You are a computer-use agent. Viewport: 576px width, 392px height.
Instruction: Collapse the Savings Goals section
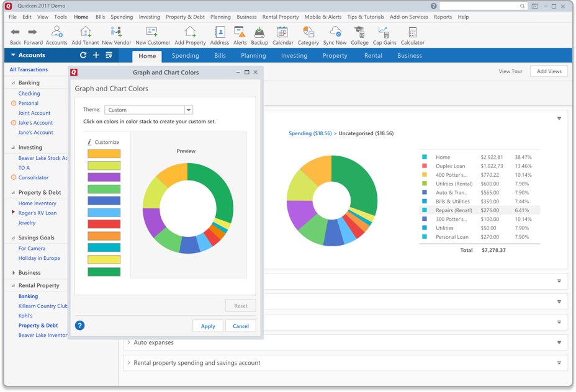point(13,238)
